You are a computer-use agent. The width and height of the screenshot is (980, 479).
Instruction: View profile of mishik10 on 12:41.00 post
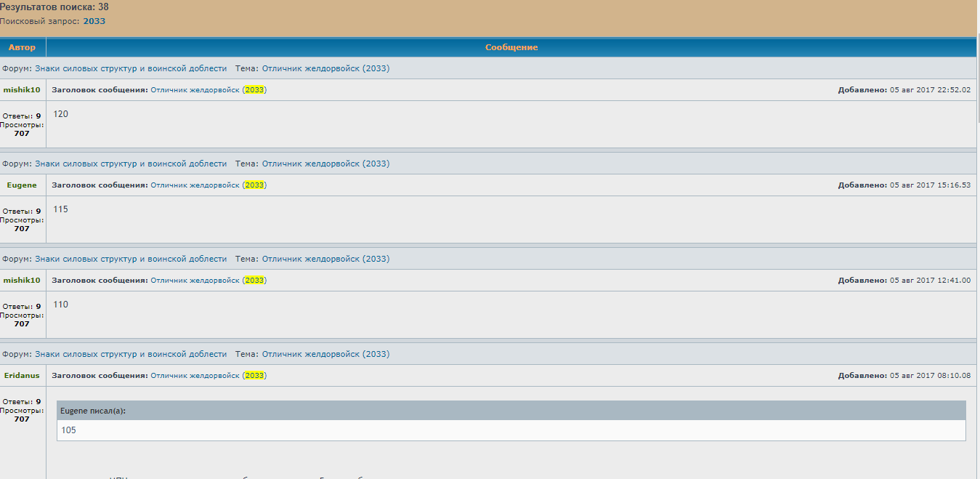22,281
